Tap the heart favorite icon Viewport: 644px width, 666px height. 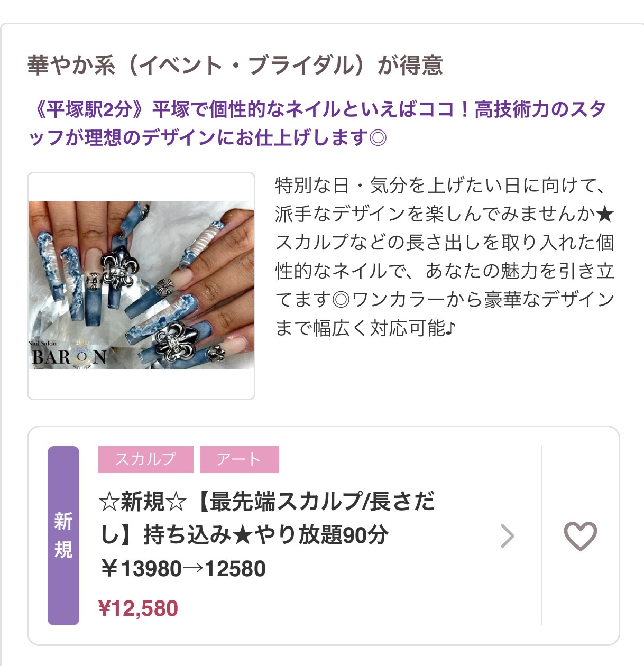pos(580,536)
